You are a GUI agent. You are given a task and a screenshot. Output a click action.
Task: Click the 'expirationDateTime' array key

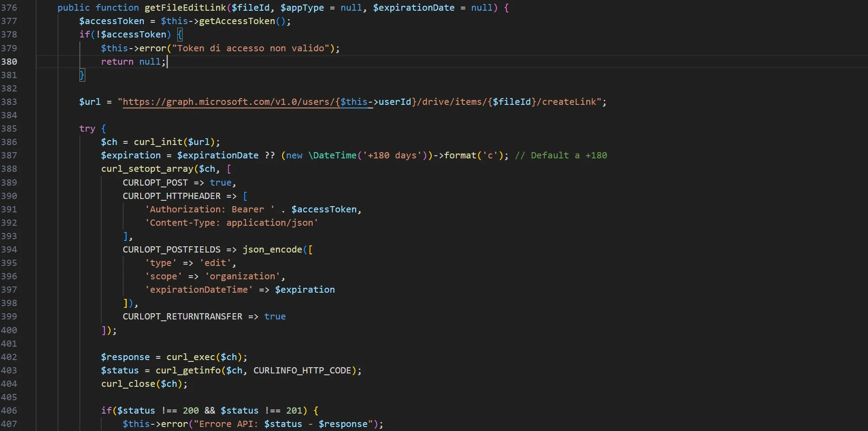point(199,290)
